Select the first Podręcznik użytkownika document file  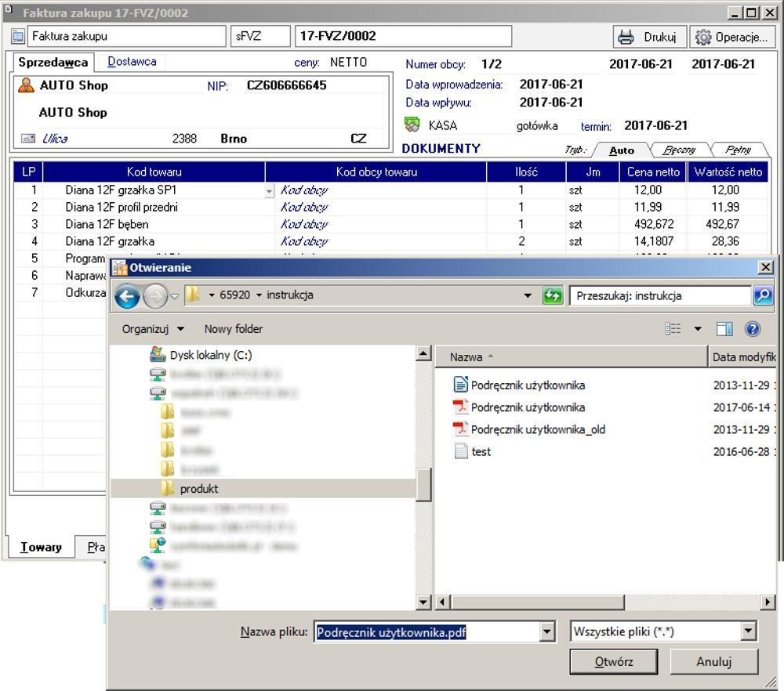pos(528,385)
